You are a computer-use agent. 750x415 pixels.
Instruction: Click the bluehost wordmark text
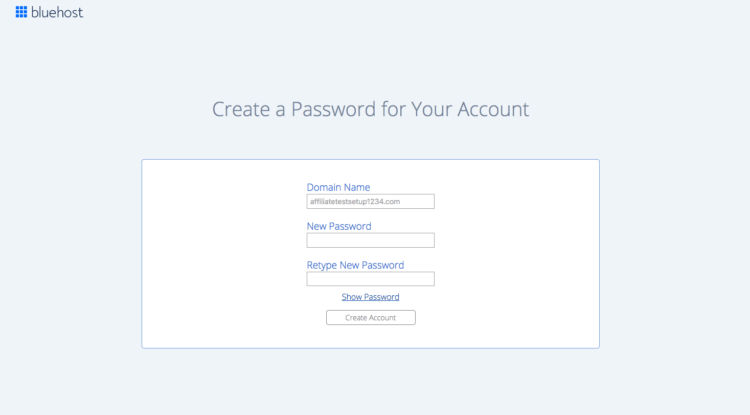(x=56, y=13)
